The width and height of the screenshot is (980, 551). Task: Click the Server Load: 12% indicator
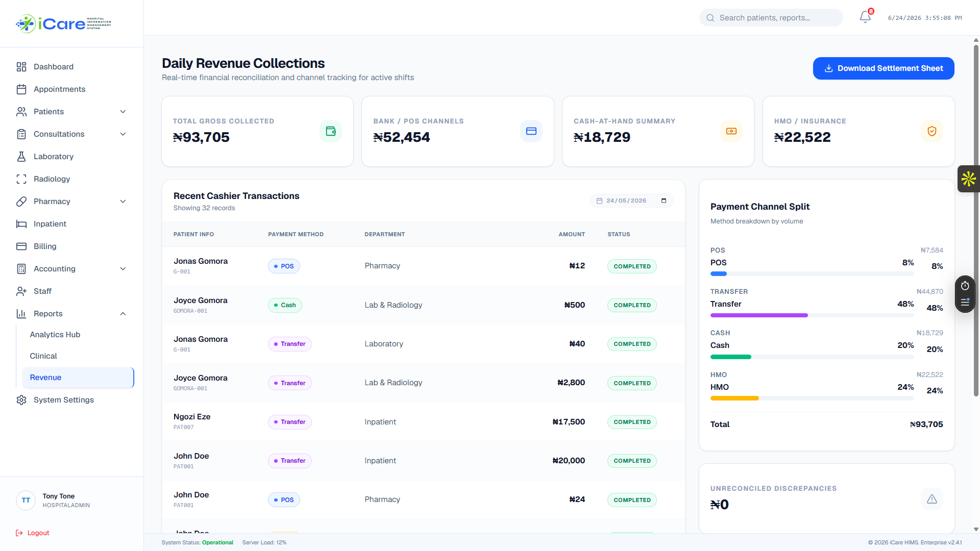264,542
